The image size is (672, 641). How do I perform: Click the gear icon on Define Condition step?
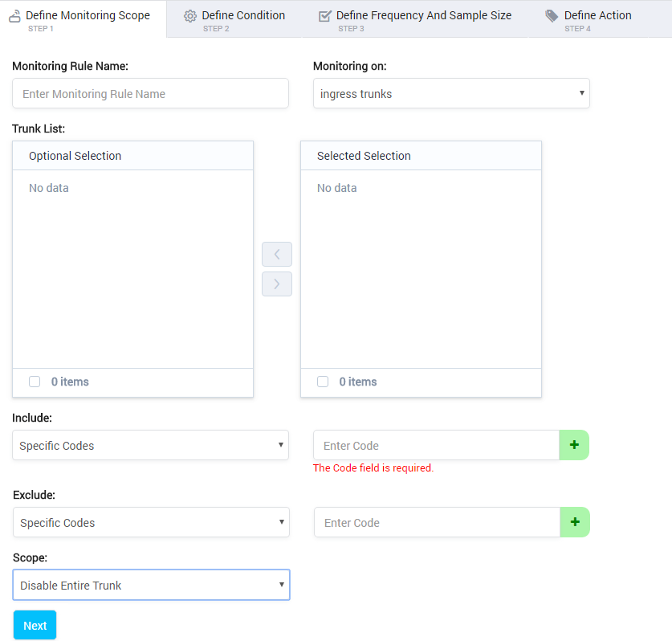[x=189, y=14]
